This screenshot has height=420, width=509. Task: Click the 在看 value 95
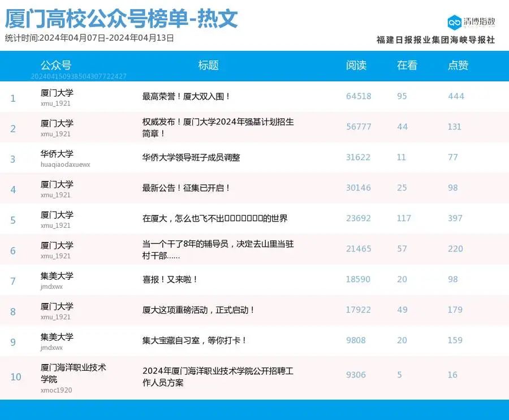(402, 97)
